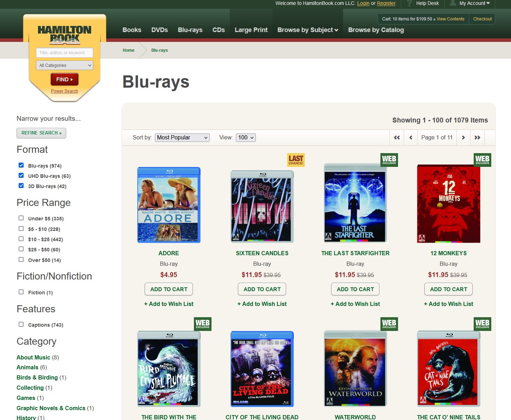511x420 pixels.
Task: Go to first page double-arrow icon
Action: pyautogui.click(x=397, y=138)
